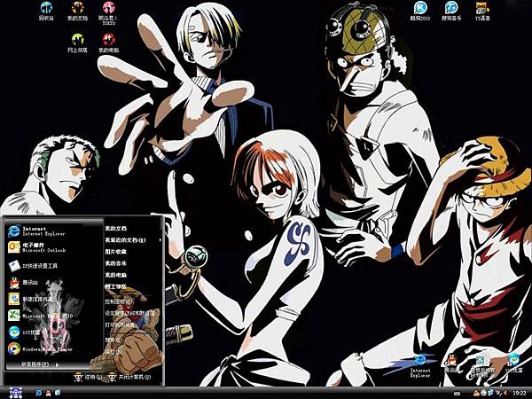Open Tencent QQ desktop shortcut near taskbar
This screenshot has width=532, height=399.
pyautogui.click(x=451, y=363)
